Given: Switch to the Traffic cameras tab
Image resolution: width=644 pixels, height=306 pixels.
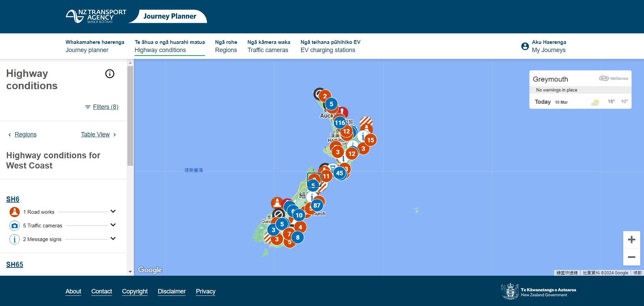Looking at the screenshot, I should [268, 46].
